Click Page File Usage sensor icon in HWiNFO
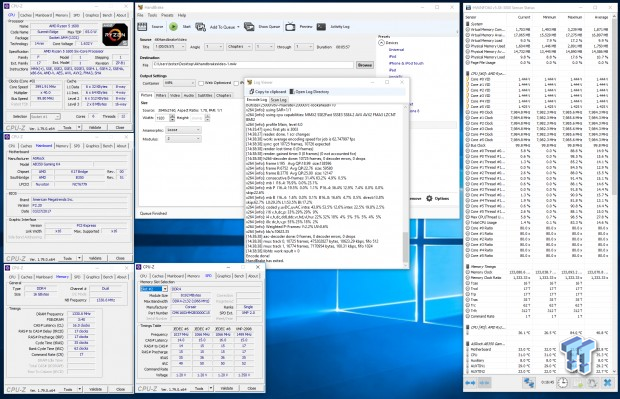Viewport: 620px width, 399px height. pos(468,62)
